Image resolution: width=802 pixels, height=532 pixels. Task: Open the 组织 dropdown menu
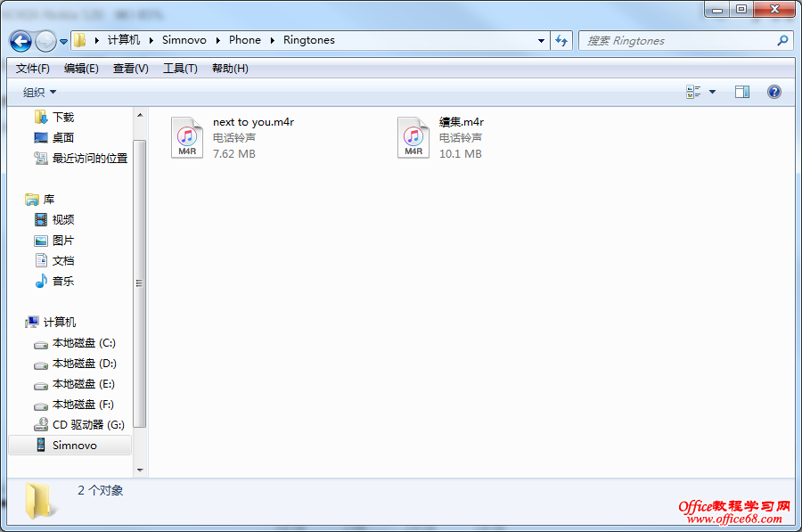[x=39, y=93]
